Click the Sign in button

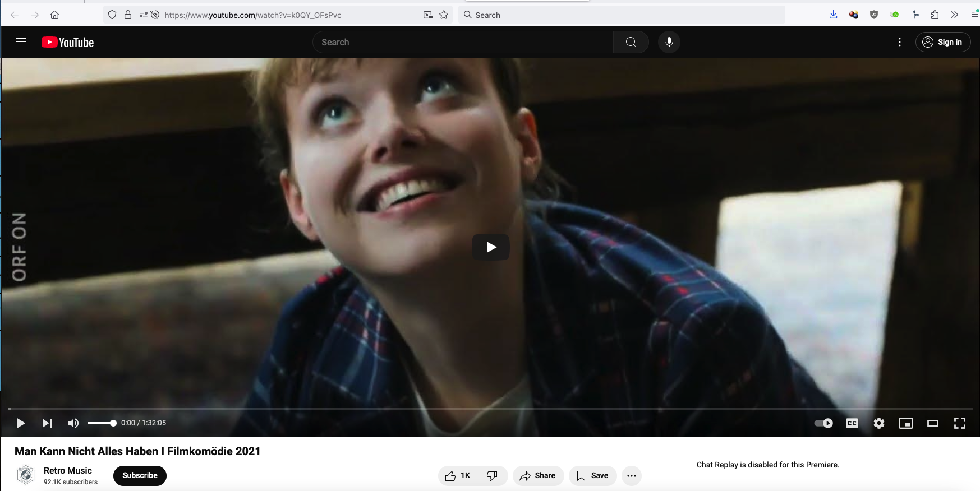tap(943, 42)
